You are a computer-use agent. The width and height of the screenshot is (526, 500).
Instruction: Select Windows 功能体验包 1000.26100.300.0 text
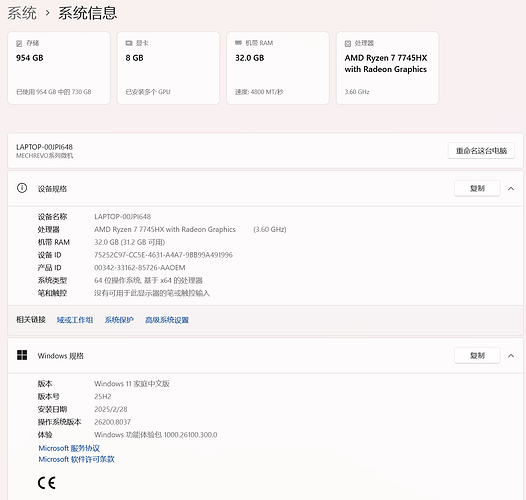156,435
